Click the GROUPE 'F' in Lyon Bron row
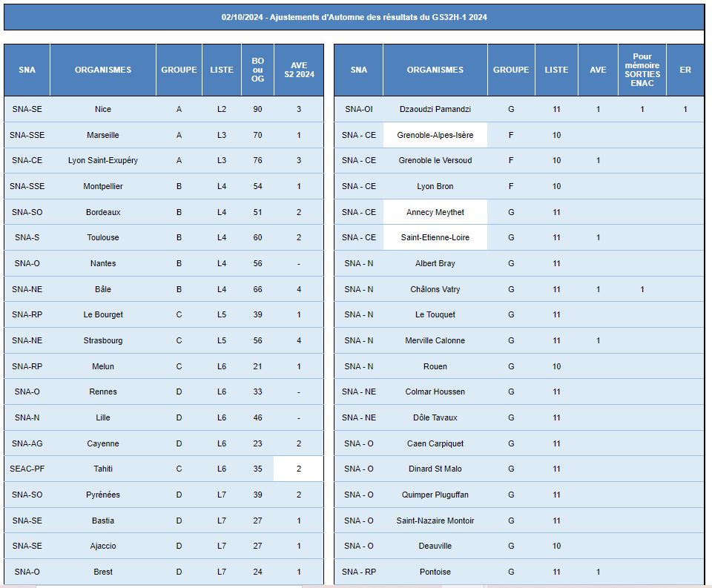The width and height of the screenshot is (712, 588). (x=511, y=186)
